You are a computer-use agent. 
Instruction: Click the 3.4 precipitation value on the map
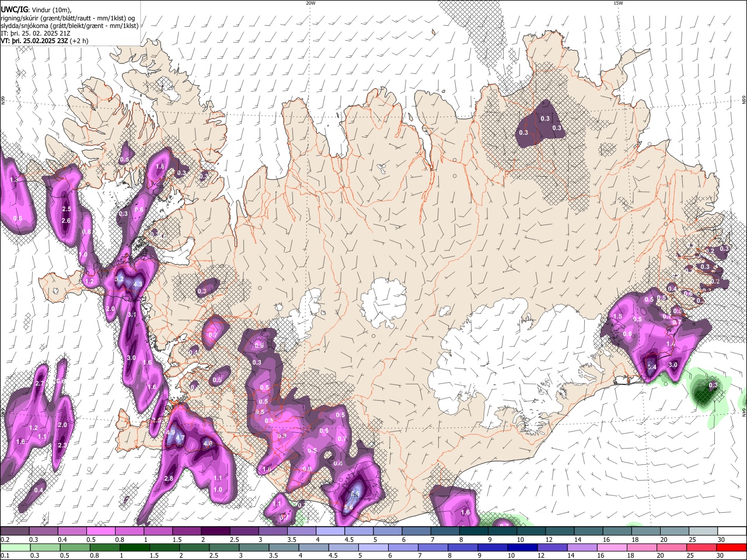[x=652, y=367]
